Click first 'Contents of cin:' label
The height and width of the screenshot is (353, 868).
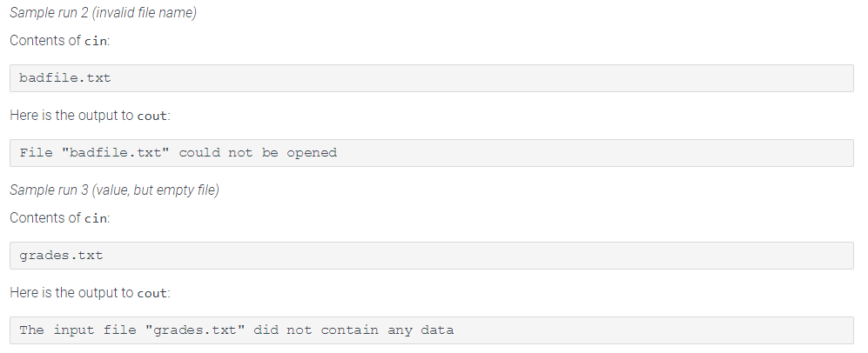tap(60, 40)
